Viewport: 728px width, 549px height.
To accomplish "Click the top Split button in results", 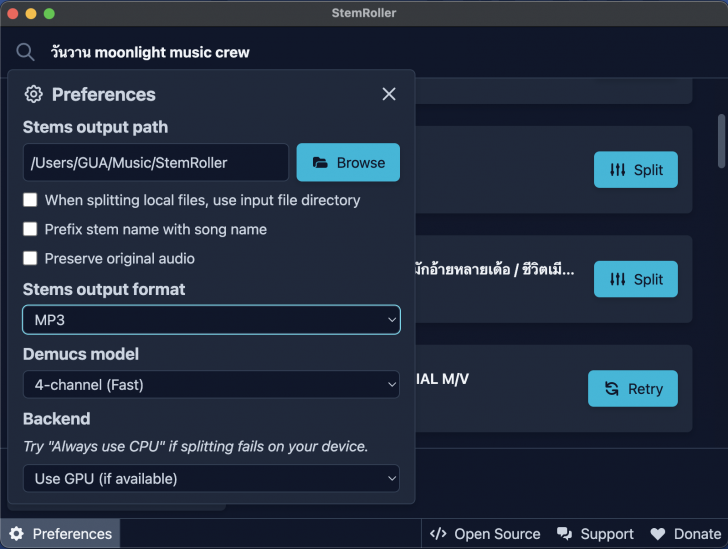I will pos(636,170).
